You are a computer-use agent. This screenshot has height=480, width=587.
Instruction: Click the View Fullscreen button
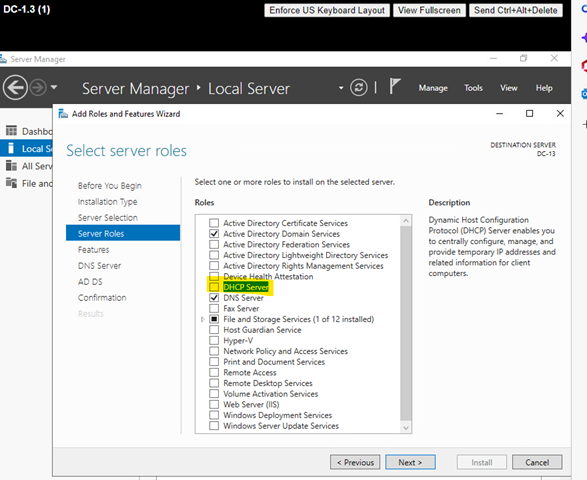click(x=429, y=10)
